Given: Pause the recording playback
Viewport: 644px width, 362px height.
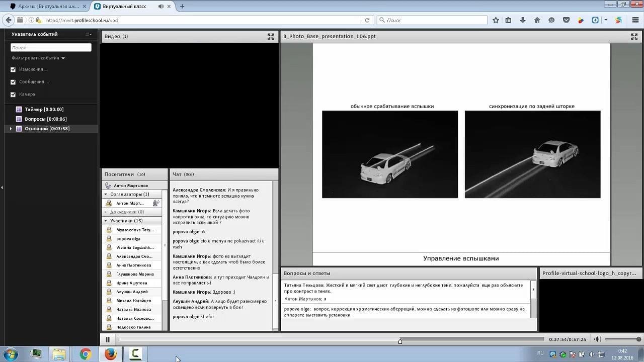Looking at the screenshot, I should pyautogui.click(x=108, y=339).
